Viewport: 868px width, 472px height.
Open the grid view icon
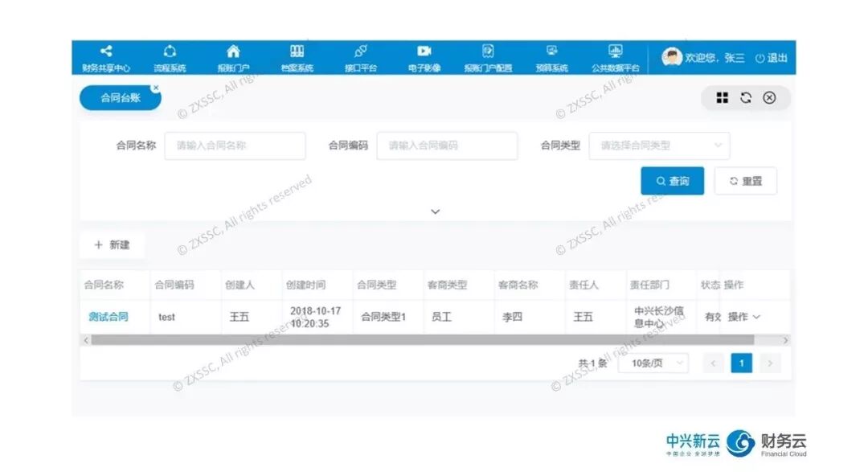point(722,98)
